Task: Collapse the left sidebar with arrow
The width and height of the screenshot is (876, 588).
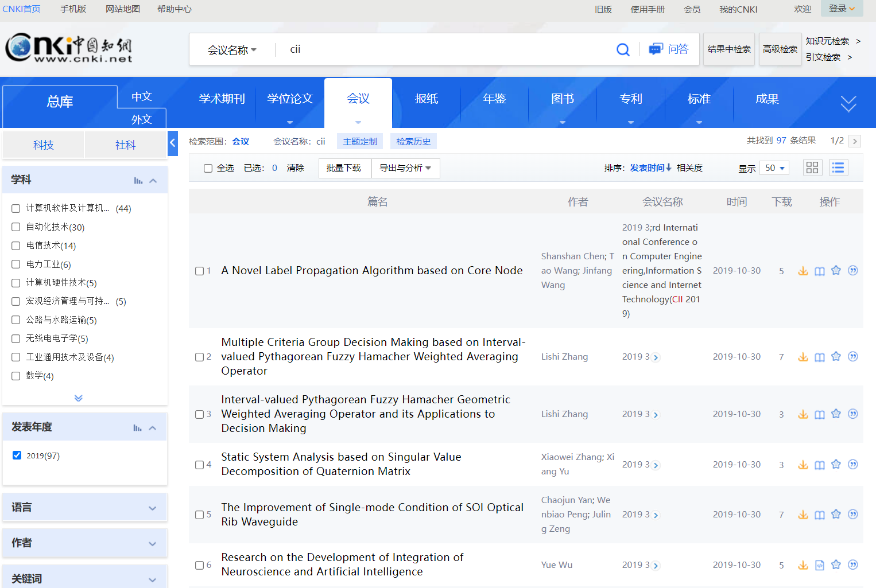Action: 172,143
